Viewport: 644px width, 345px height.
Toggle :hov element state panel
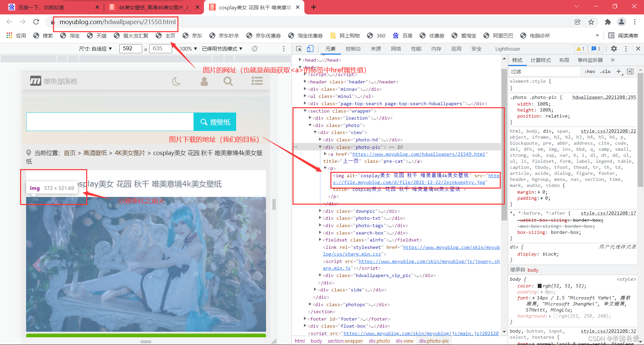(590, 71)
